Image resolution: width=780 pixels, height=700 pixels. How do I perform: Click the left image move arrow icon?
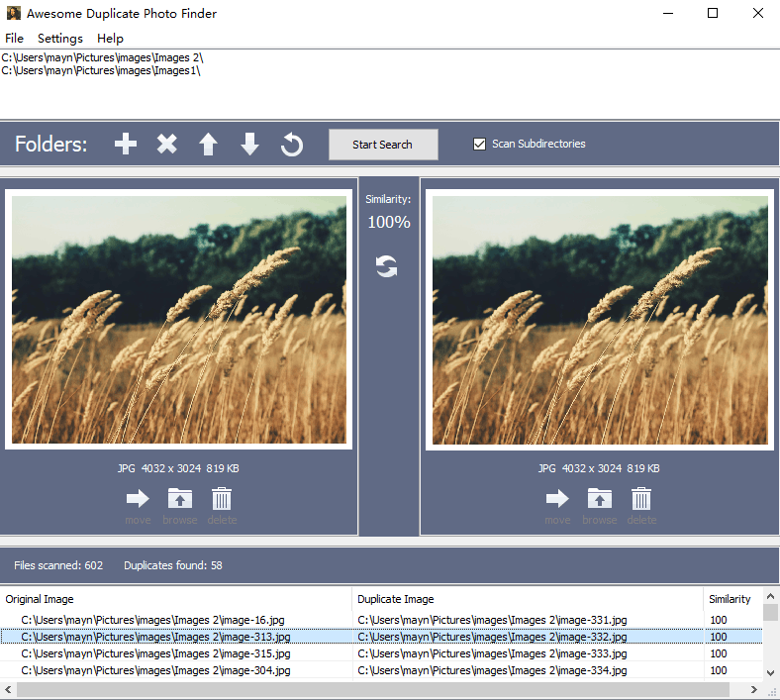pos(138,498)
